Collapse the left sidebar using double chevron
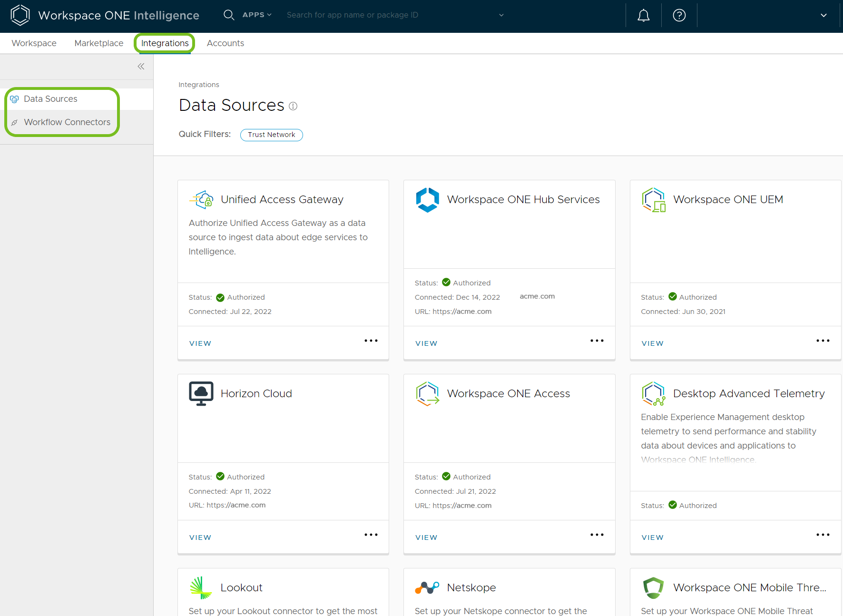This screenshot has height=616, width=843. click(x=141, y=67)
